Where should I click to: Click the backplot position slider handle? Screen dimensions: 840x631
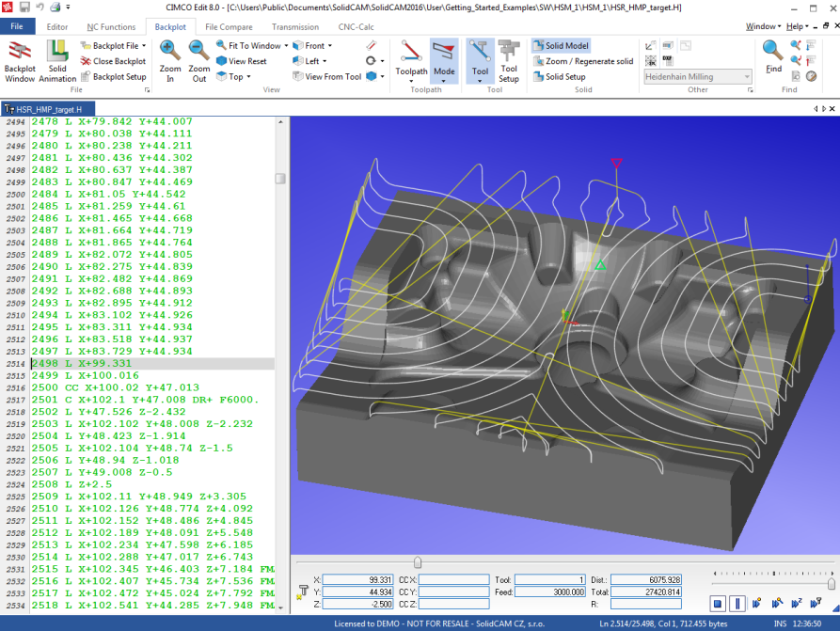[x=418, y=562]
